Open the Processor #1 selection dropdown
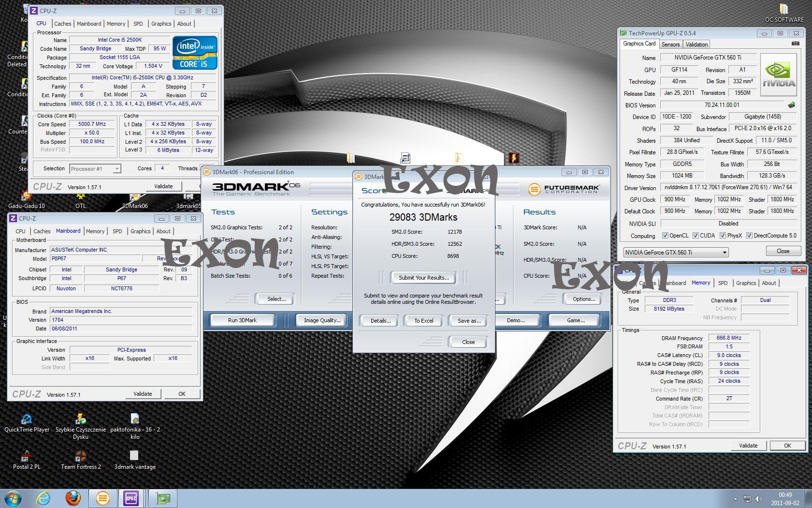Image resolution: width=812 pixels, height=508 pixels. pyautogui.click(x=95, y=169)
